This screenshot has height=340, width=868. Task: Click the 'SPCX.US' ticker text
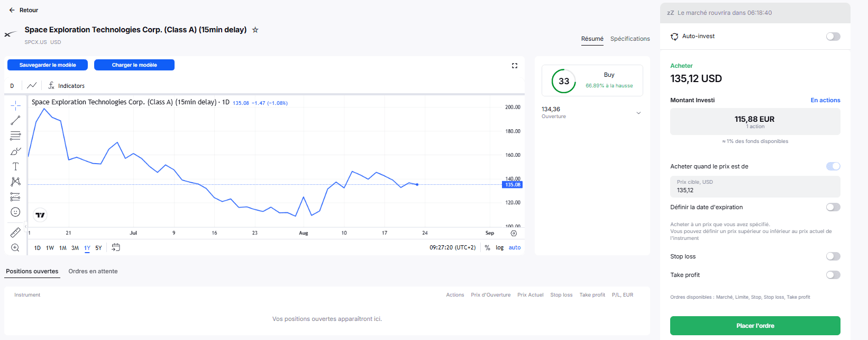coord(35,42)
